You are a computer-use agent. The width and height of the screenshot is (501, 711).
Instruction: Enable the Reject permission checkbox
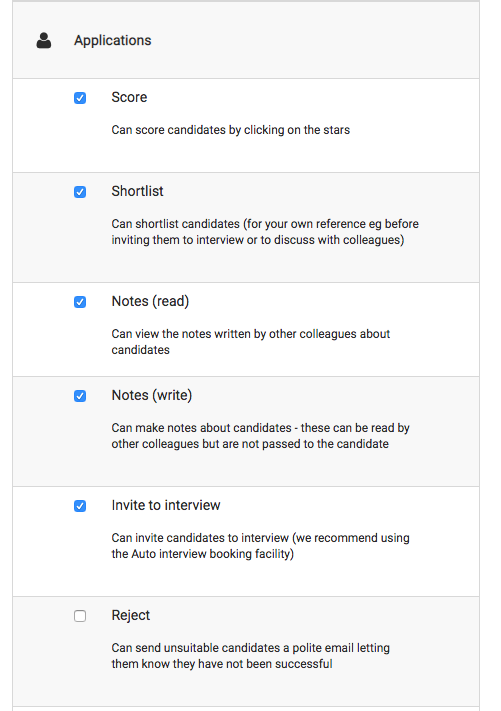point(80,616)
